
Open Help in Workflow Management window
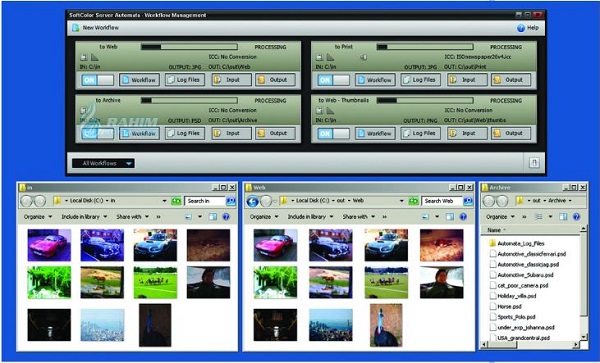tap(528, 28)
